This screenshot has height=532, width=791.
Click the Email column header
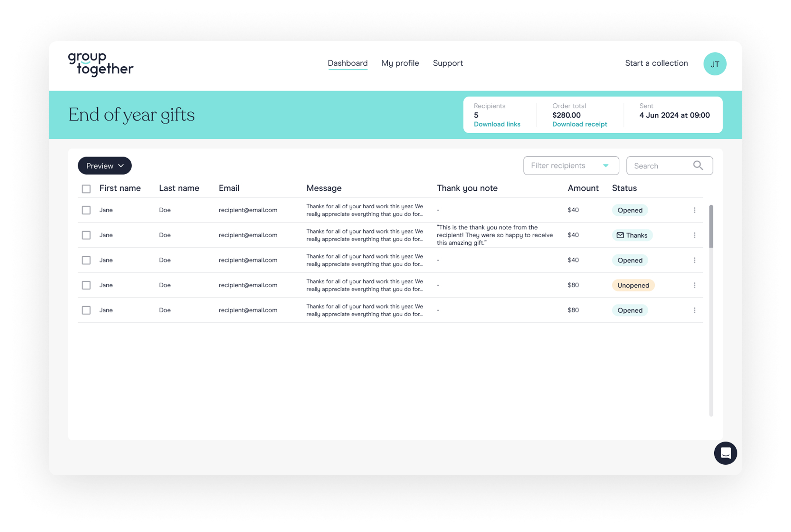(229, 188)
